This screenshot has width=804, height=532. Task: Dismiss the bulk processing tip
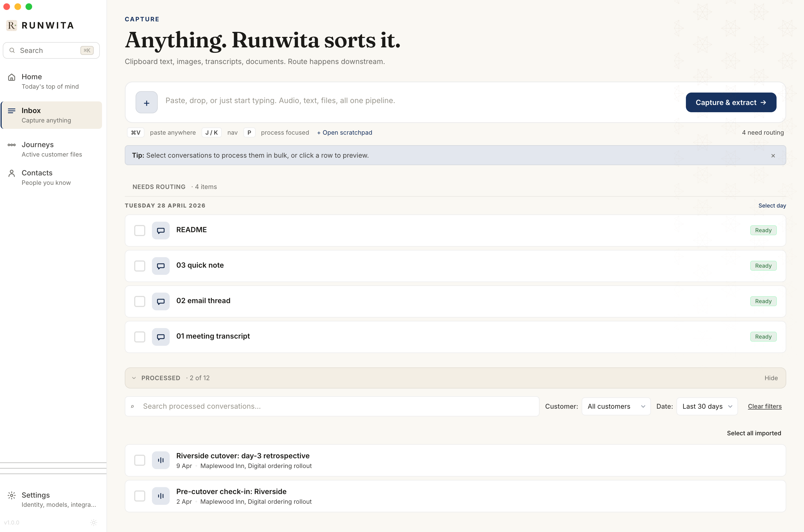point(773,155)
